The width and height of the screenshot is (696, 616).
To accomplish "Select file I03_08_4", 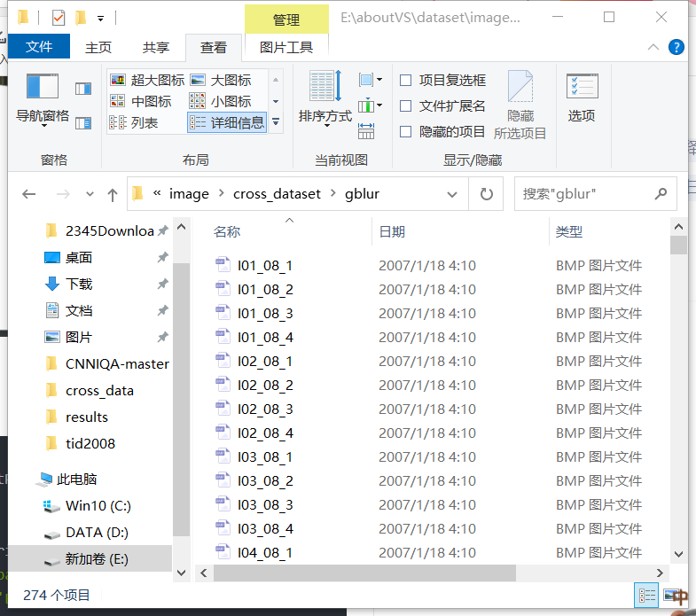I will coord(264,529).
